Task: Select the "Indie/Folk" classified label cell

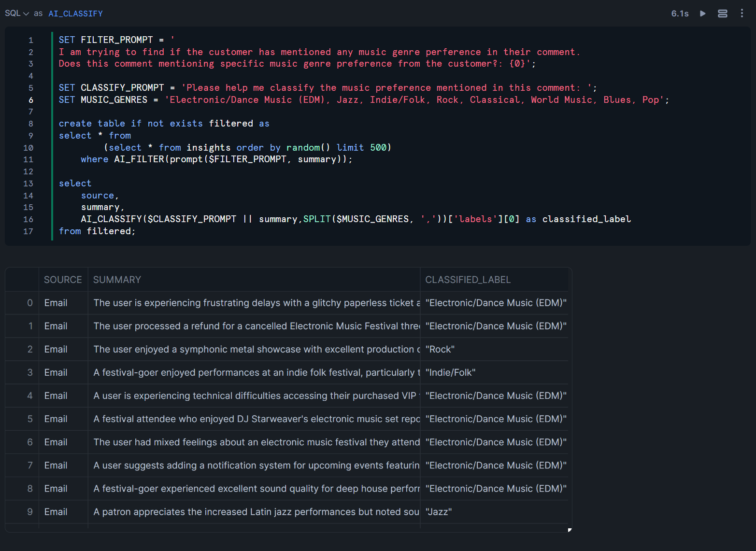Action: 496,372
